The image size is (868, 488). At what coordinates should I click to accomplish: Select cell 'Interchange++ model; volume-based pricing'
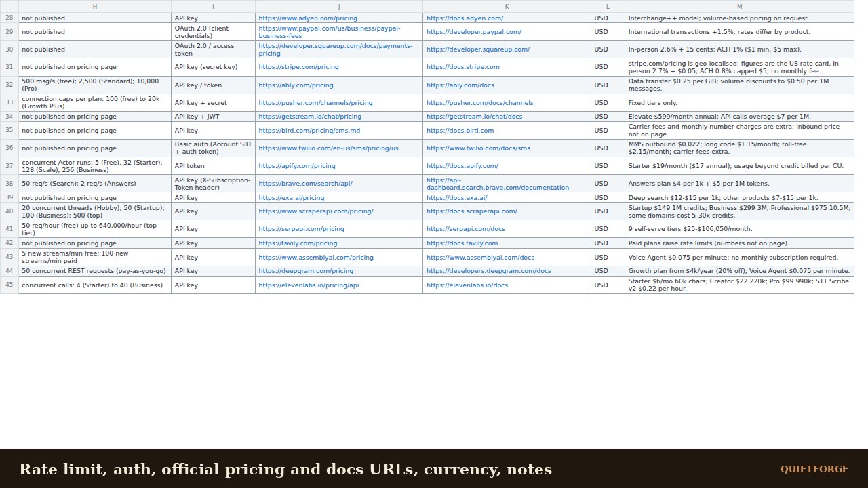pyautogui.click(x=739, y=18)
